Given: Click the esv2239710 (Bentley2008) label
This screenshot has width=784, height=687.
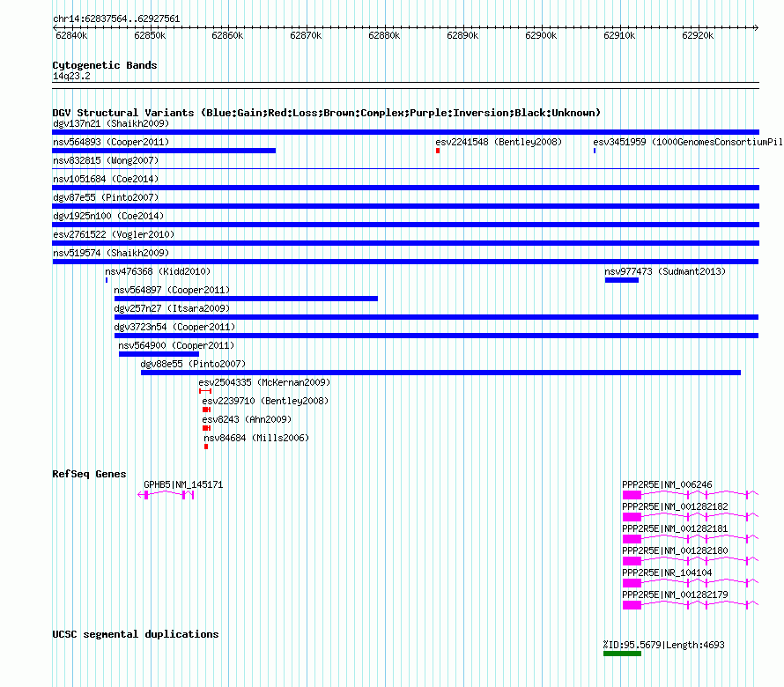Looking at the screenshot, I should click(x=265, y=401).
